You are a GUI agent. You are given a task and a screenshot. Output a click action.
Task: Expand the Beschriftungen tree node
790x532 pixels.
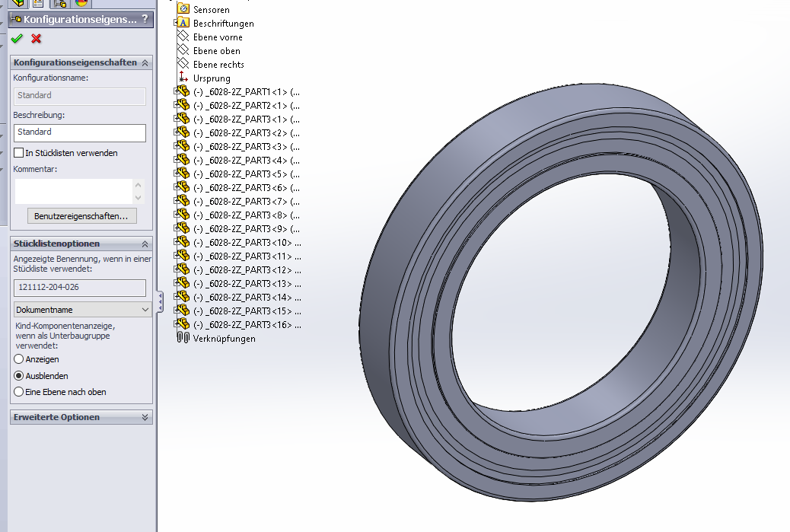click(176, 23)
